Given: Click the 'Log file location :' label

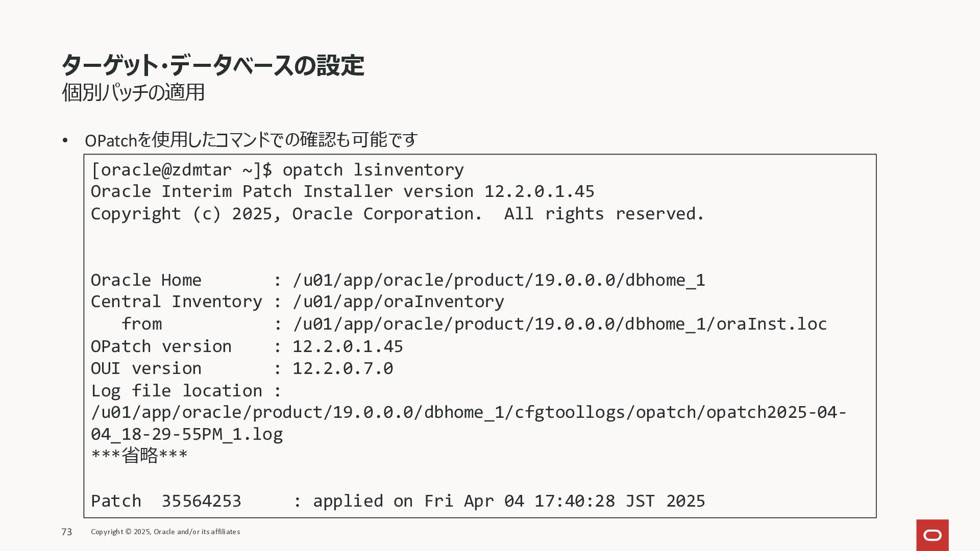Looking at the screenshot, I should (x=186, y=391).
